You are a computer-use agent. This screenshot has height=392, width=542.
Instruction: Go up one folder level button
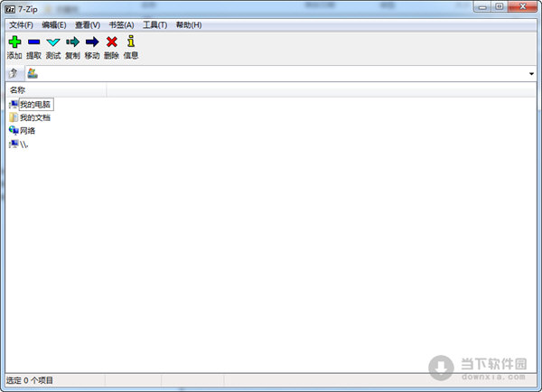pos(14,73)
